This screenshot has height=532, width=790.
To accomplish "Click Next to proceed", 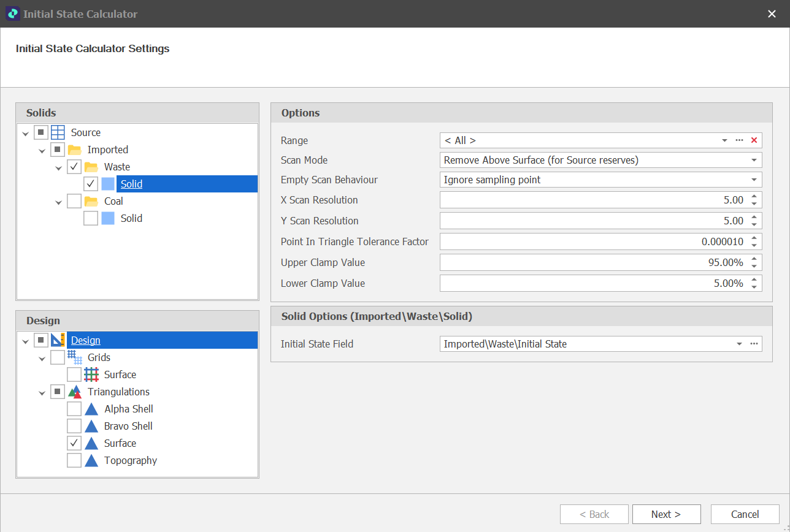I will tap(666, 514).
